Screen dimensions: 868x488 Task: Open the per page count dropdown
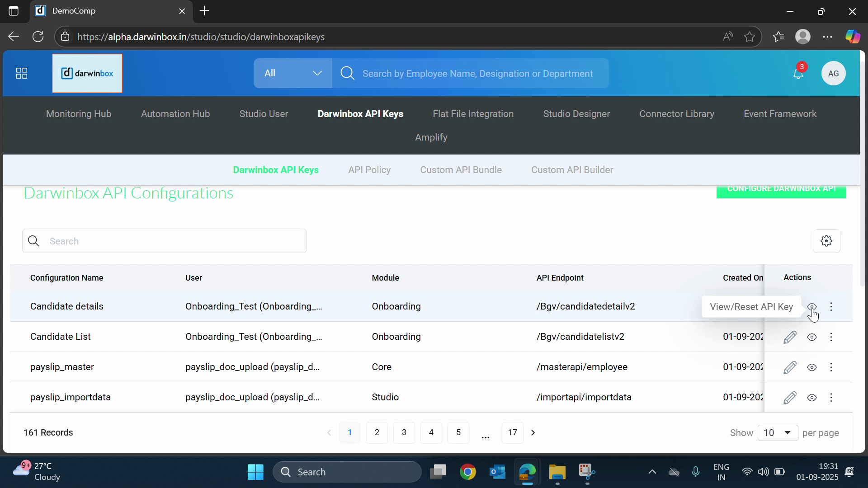click(x=778, y=433)
